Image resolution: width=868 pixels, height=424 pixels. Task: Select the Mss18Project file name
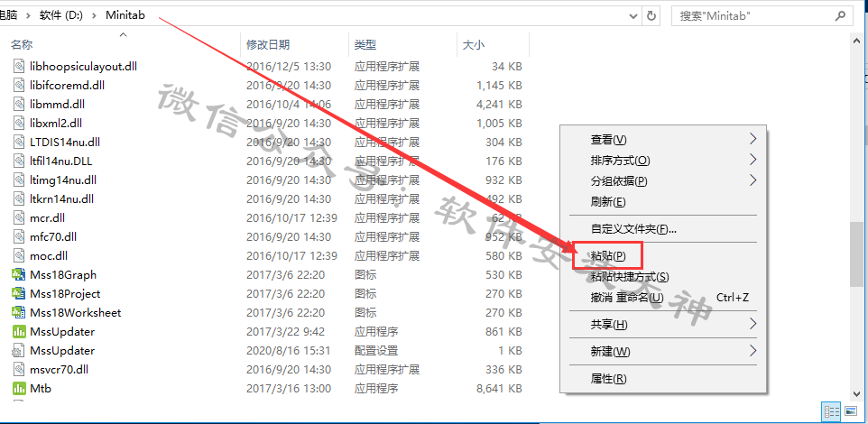(x=65, y=293)
